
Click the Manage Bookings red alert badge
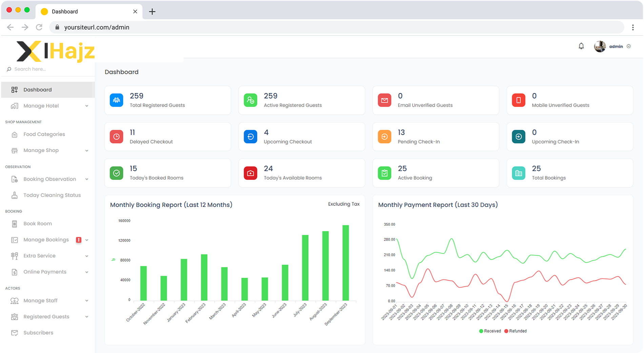point(79,240)
